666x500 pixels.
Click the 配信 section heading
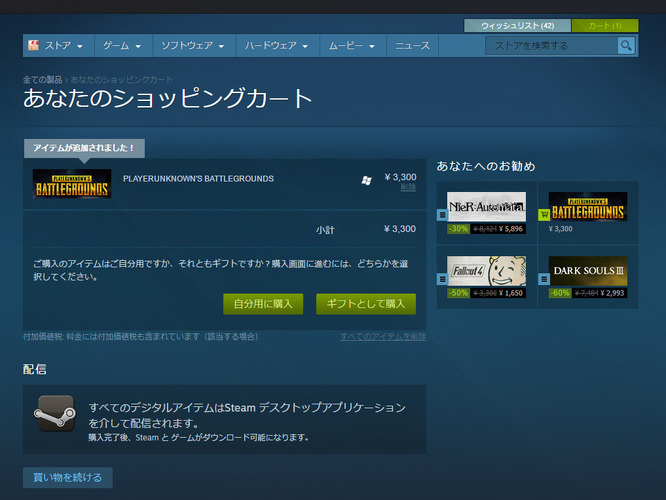click(35, 369)
